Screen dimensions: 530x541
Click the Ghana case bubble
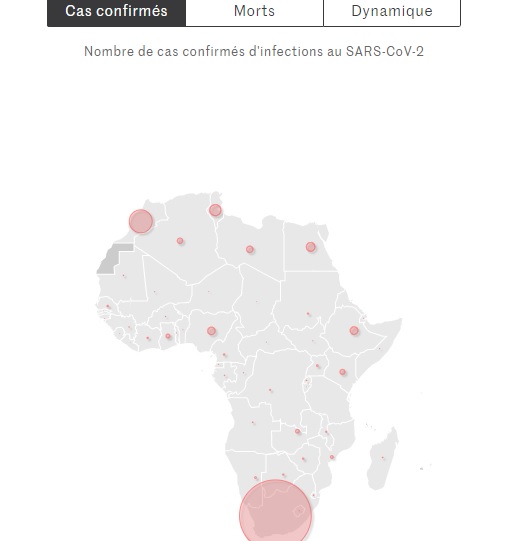point(168,336)
